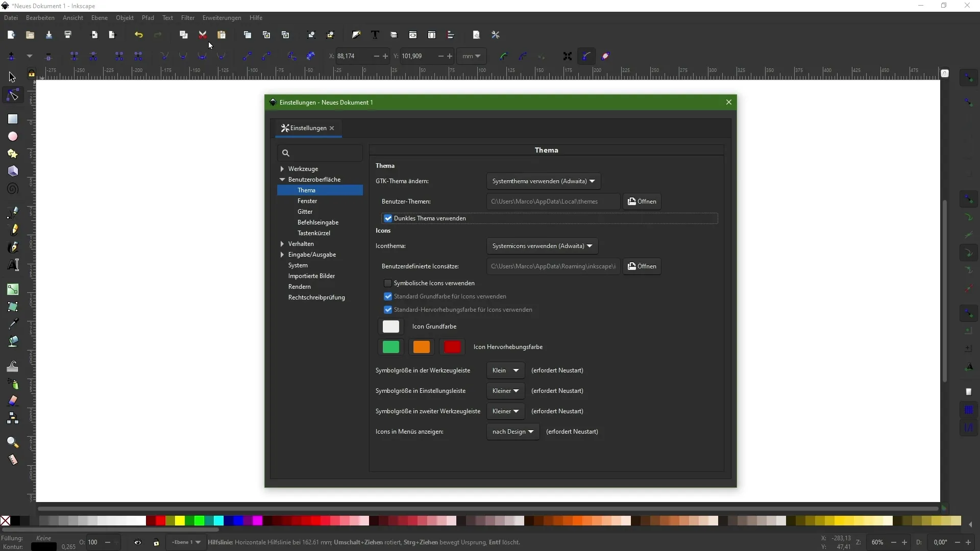Image resolution: width=980 pixels, height=551 pixels.
Task: Toggle layer visibility eye in status bar
Action: coord(138,542)
